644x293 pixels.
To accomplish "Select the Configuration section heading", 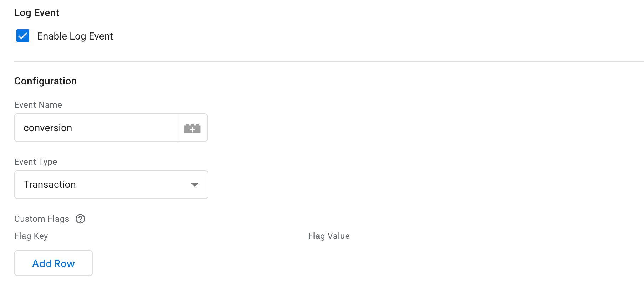I will coord(45,81).
